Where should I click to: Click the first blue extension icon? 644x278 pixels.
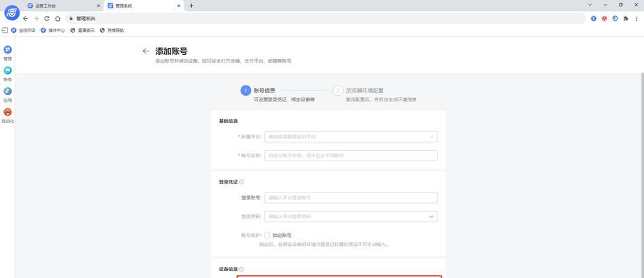point(593,19)
